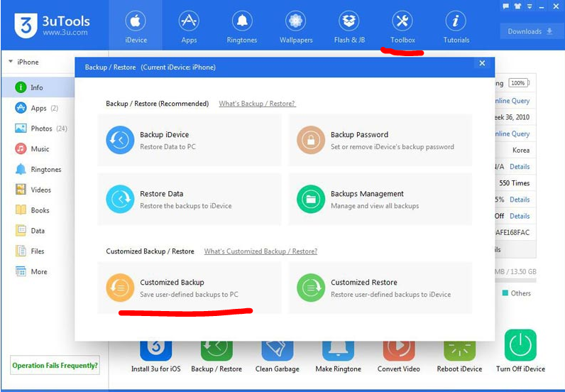The image size is (565, 392).
Task: Click the Videos film icon in sidebar
Action: point(21,190)
